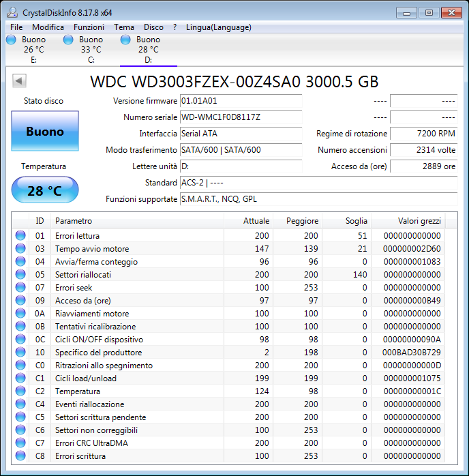Click the Lettere unità field D:

click(241, 166)
